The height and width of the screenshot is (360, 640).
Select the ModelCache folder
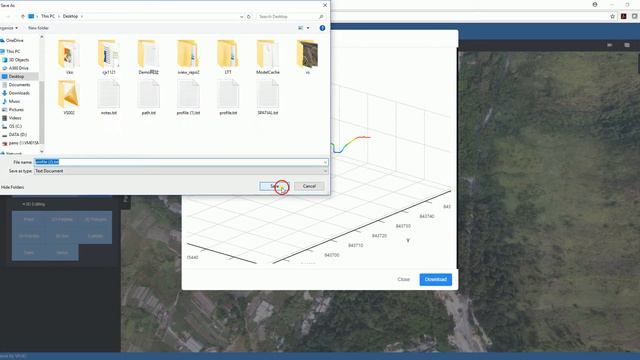point(268,57)
